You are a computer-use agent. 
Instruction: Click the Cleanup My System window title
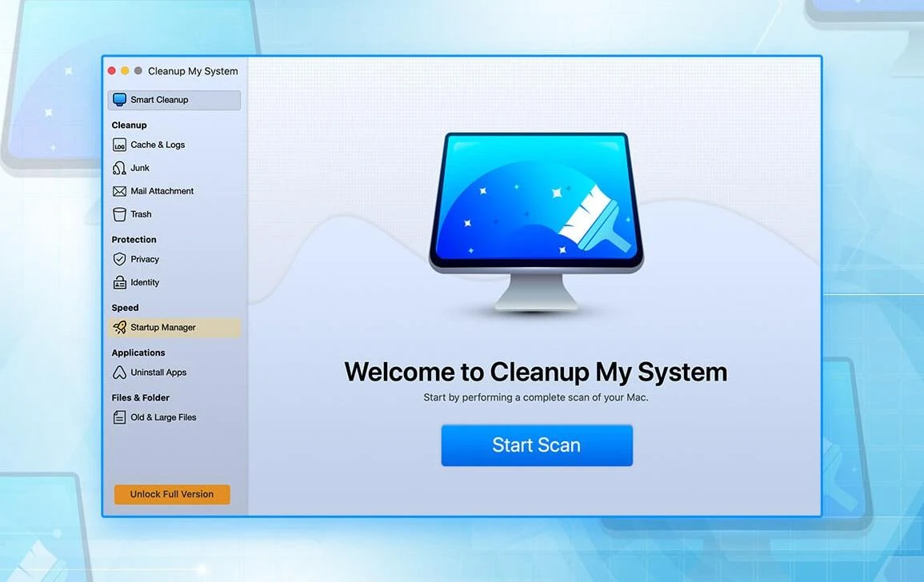(193, 71)
